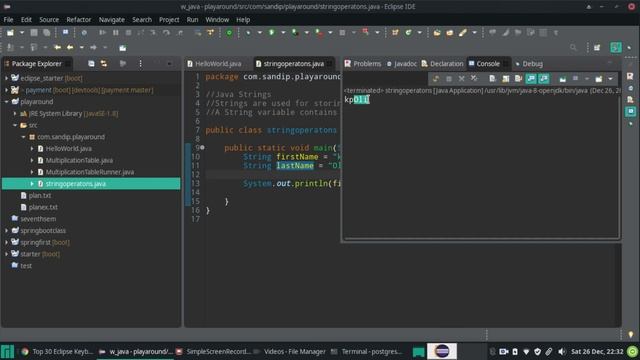Select the seventhsem project folder

pyautogui.click(x=38, y=219)
